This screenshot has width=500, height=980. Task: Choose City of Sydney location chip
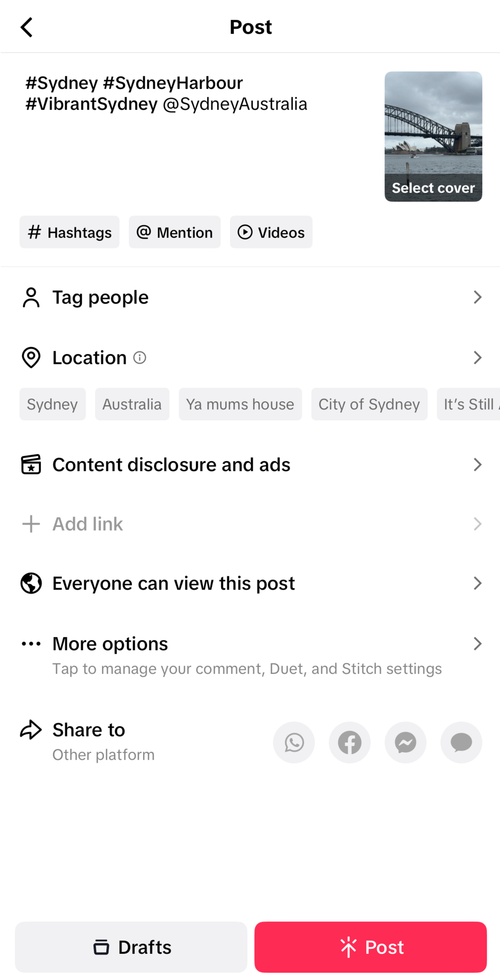click(x=369, y=404)
